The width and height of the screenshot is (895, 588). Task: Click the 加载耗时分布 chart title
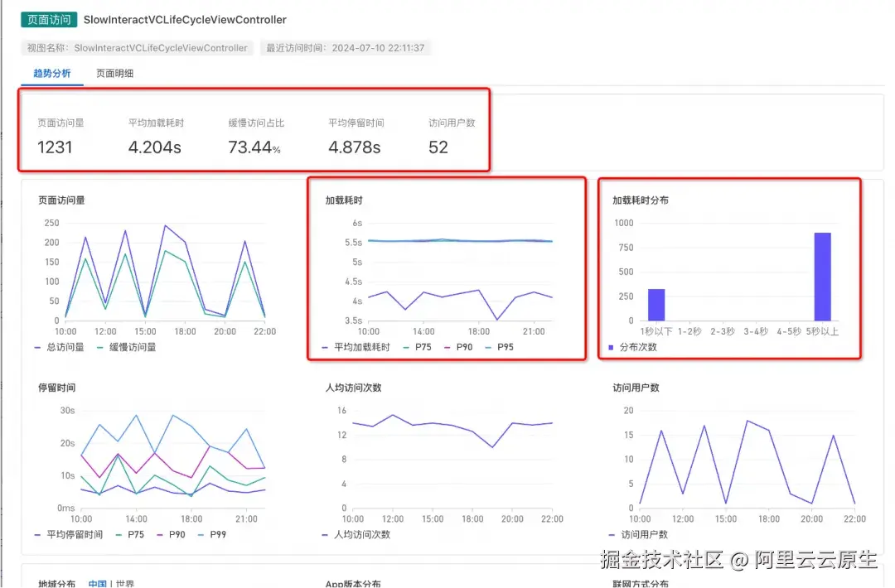(x=641, y=200)
